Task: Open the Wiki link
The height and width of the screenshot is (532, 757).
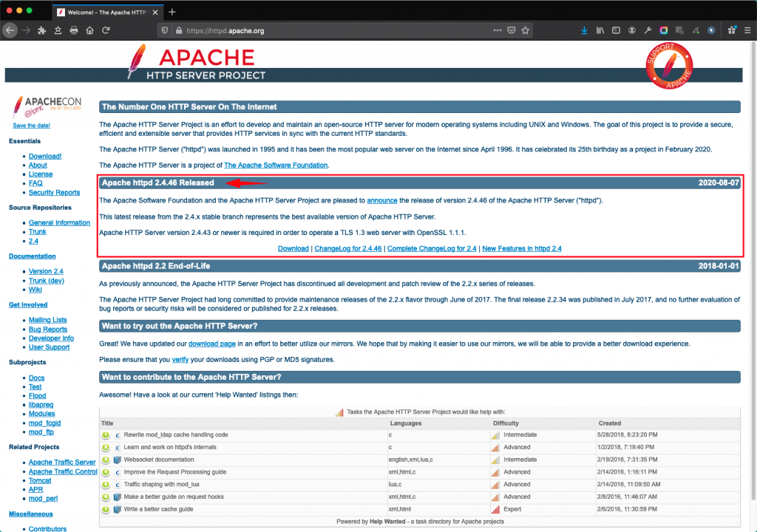Action: click(x=35, y=290)
